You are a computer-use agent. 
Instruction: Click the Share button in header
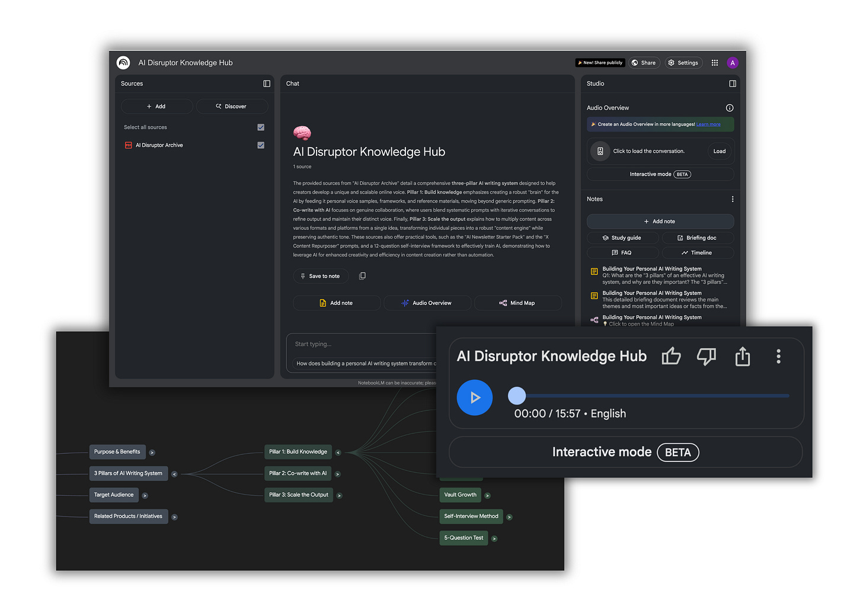pyautogui.click(x=644, y=63)
